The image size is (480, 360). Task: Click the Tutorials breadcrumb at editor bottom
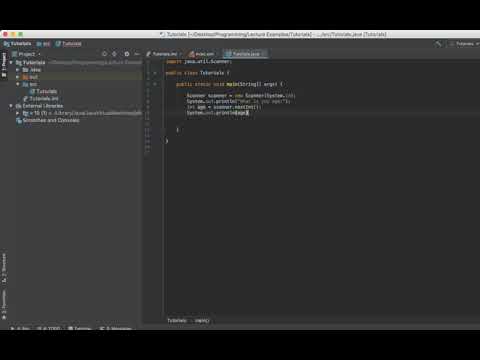(177, 320)
